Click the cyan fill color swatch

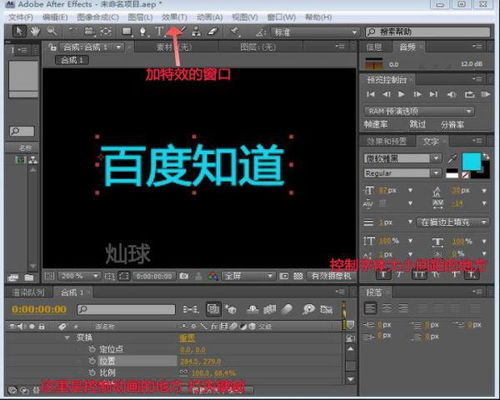pyautogui.click(x=471, y=162)
